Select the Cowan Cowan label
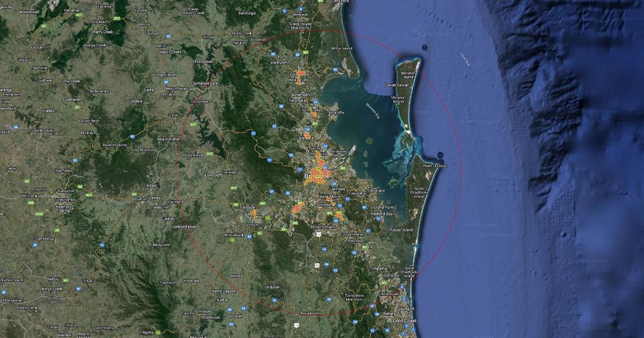This screenshot has height=338, width=644. (397, 85)
